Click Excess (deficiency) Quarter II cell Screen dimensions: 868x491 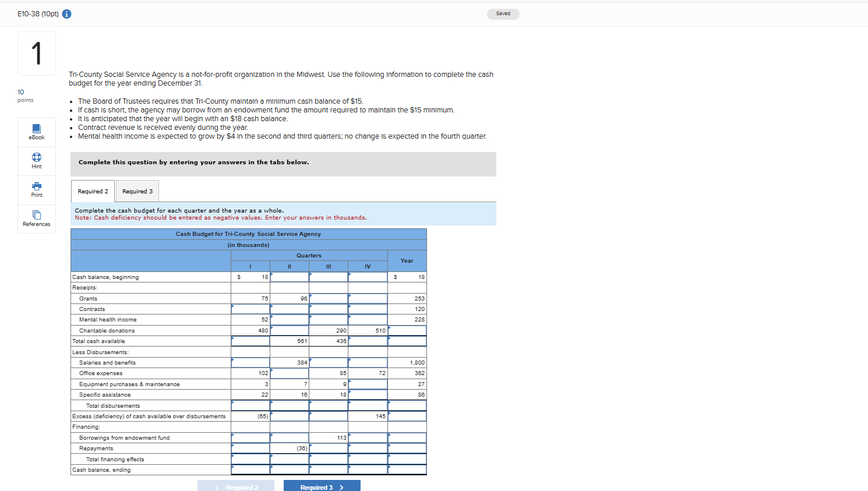(x=290, y=416)
